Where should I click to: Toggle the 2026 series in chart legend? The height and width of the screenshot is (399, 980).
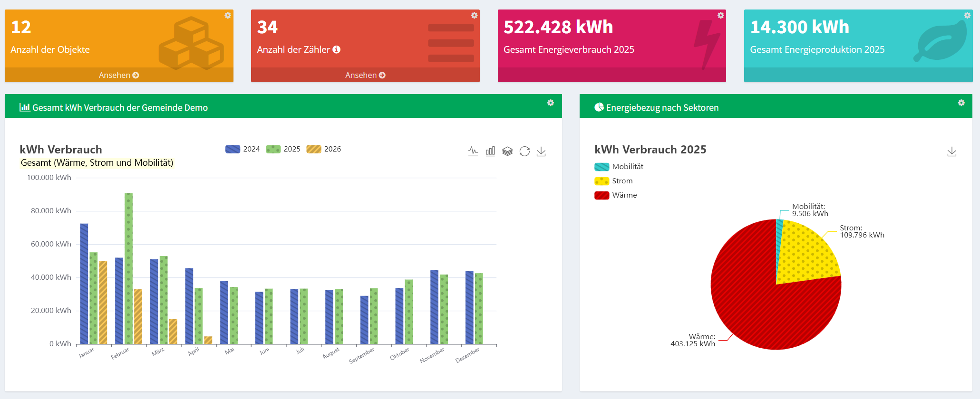(x=324, y=149)
